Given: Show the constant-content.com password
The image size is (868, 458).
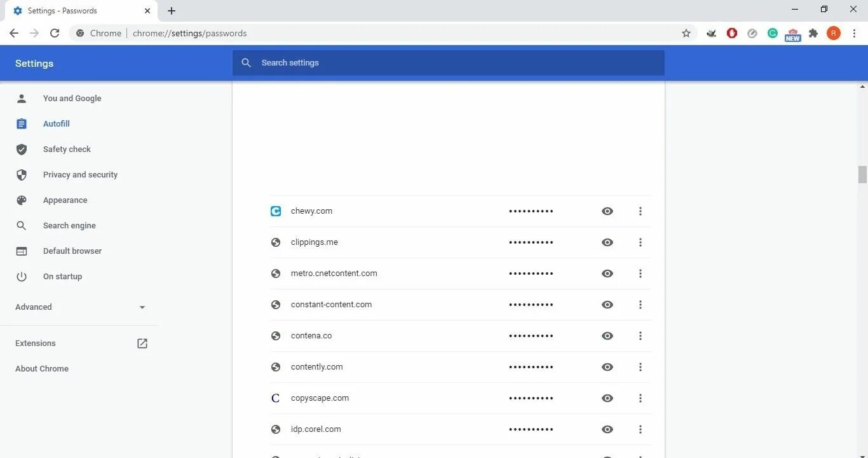Looking at the screenshot, I should [607, 305].
